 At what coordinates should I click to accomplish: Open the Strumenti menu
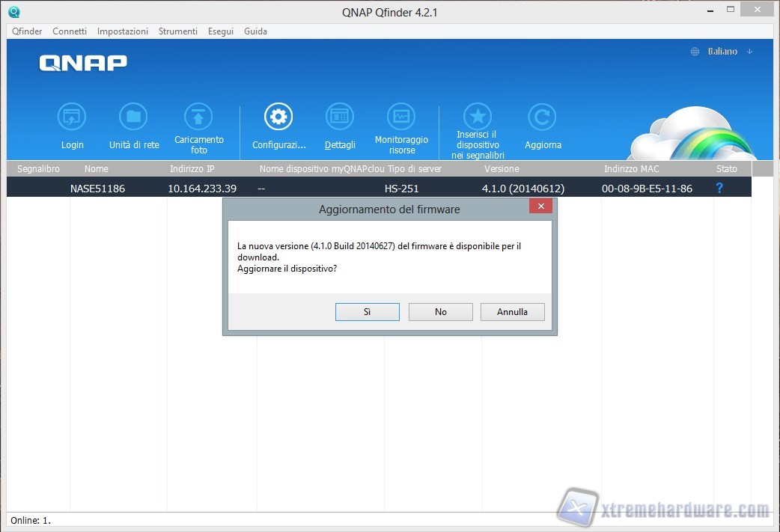point(178,31)
